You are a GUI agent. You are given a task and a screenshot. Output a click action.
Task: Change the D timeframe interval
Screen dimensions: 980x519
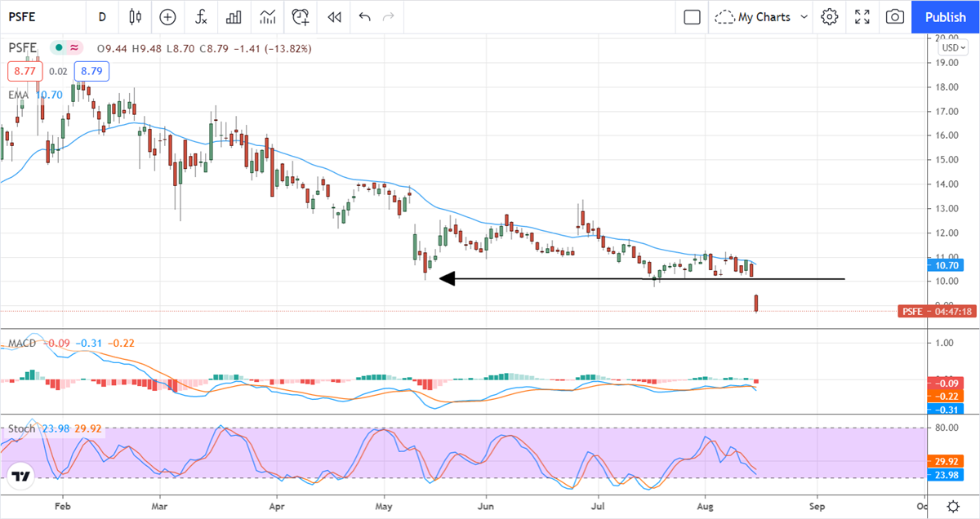tap(101, 16)
